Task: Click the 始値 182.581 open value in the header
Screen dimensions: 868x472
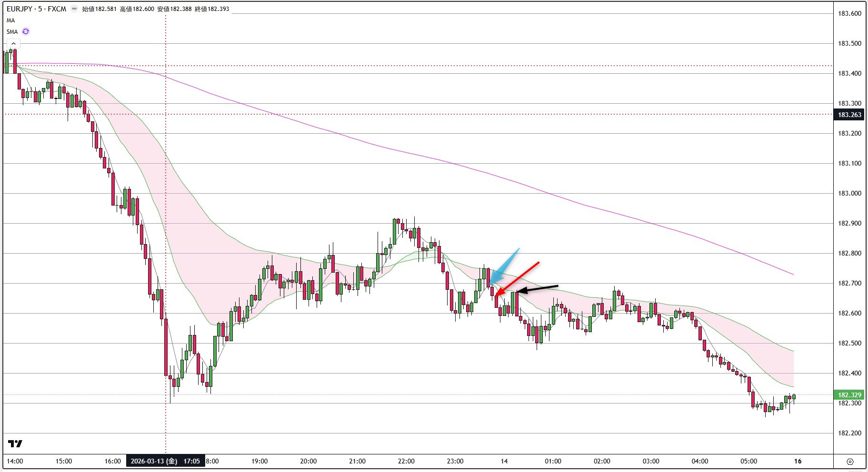Action: pyautogui.click(x=99, y=9)
